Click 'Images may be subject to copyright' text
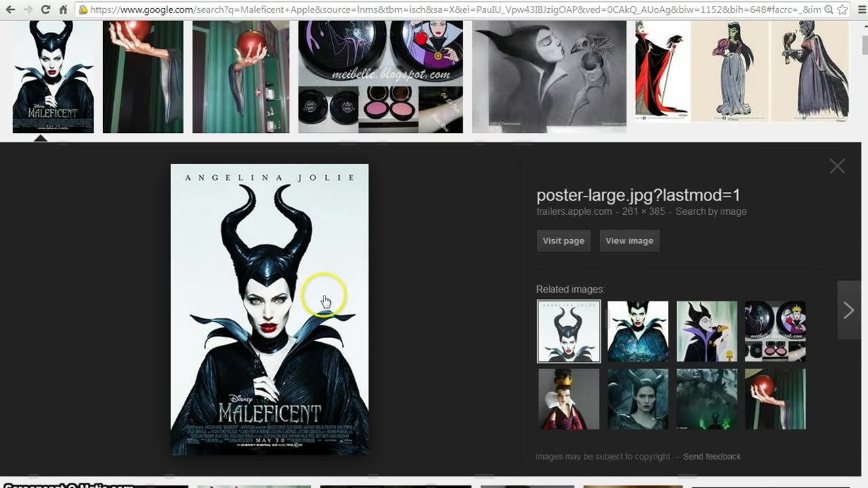 603,456
